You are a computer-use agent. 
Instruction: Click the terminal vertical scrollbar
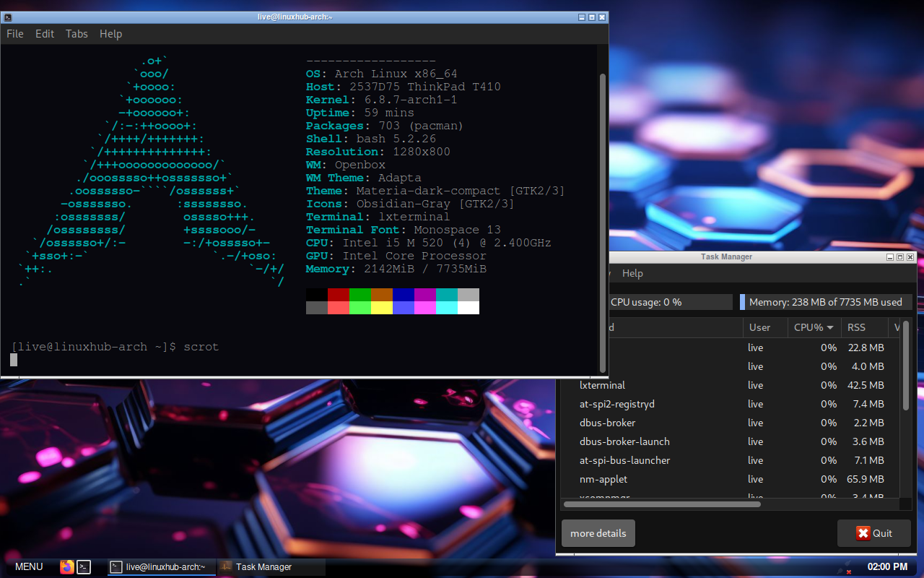click(603, 222)
